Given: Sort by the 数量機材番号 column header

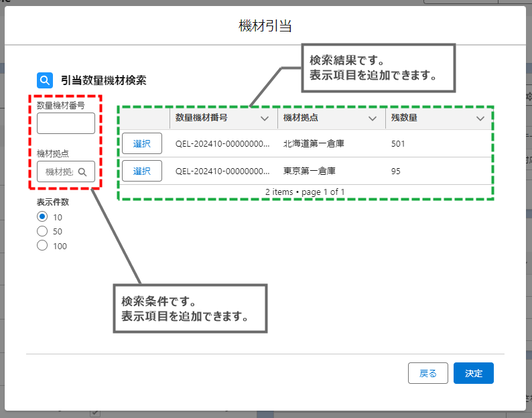Looking at the screenshot, I should coord(202,118).
